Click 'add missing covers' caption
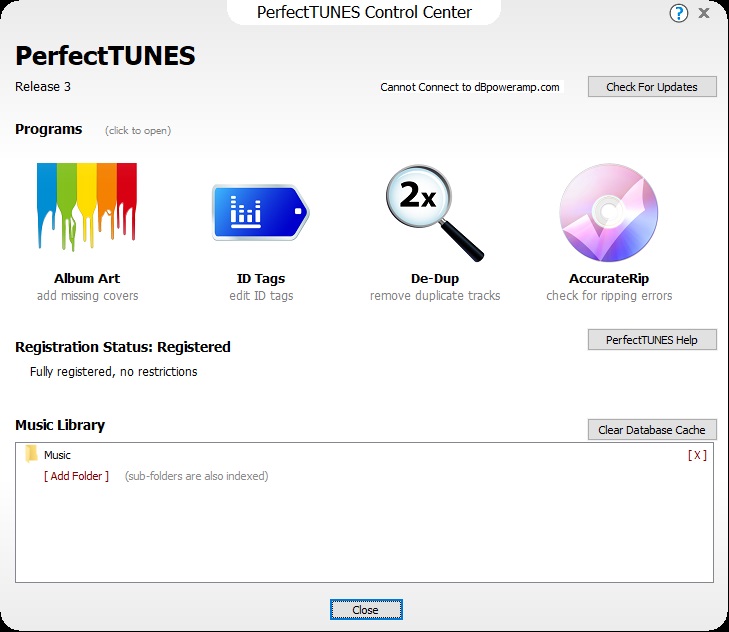The width and height of the screenshot is (729, 632). pyautogui.click(x=87, y=296)
